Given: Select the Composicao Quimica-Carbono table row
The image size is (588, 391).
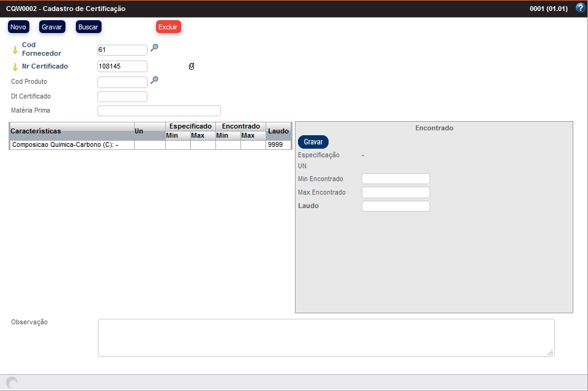Looking at the screenshot, I should click(72, 145).
